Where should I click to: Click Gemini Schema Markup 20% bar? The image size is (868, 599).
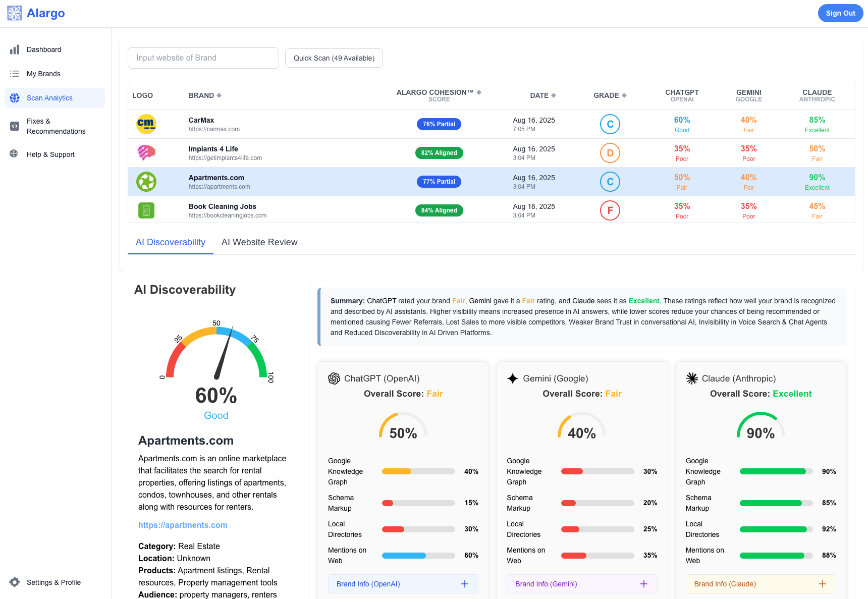point(598,503)
